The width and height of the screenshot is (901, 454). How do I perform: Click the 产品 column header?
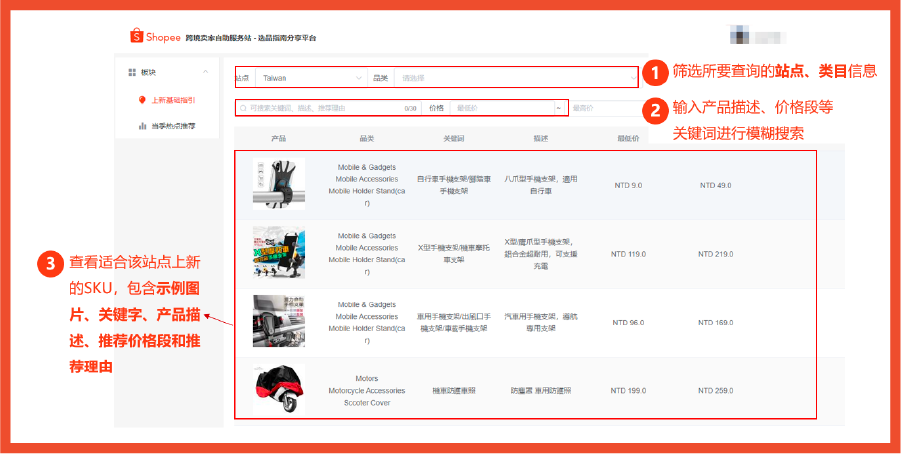279,138
